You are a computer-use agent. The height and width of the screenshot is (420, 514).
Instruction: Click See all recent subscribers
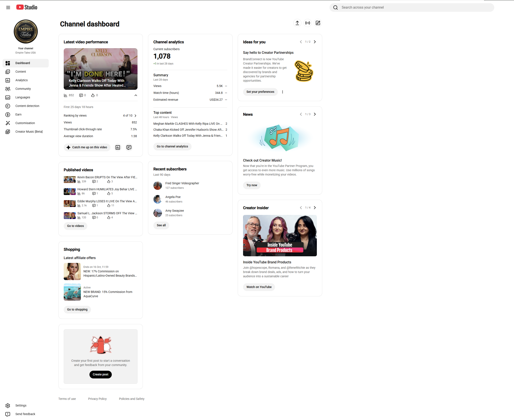[x=161, y=225]
